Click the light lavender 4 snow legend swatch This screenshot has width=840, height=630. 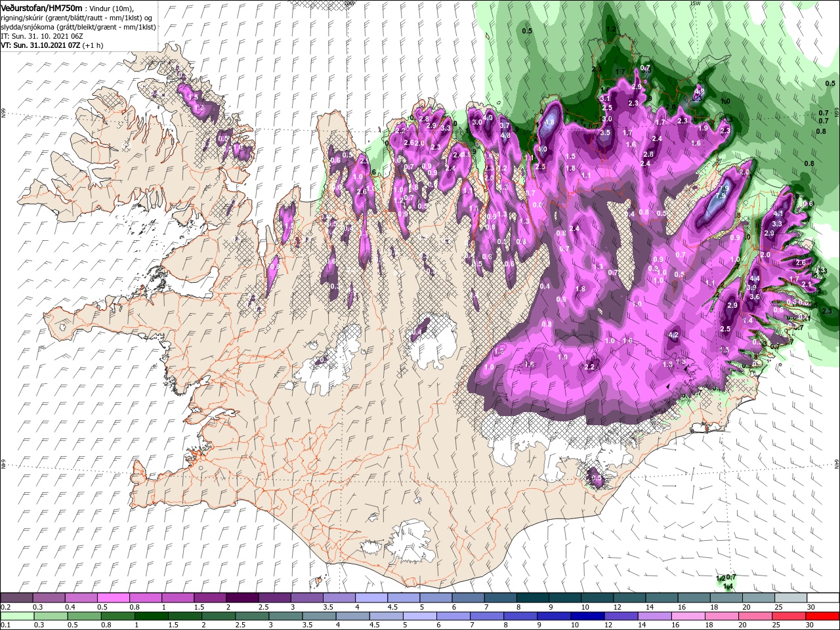371,597
